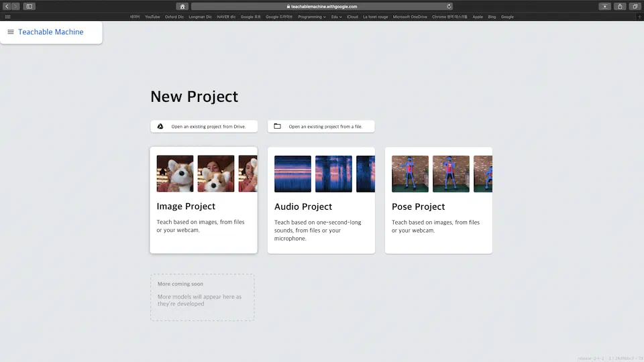Screen dimensions: 644x362
Task: Click the folder icon for opening a file
Action: [x=277, y=126]
